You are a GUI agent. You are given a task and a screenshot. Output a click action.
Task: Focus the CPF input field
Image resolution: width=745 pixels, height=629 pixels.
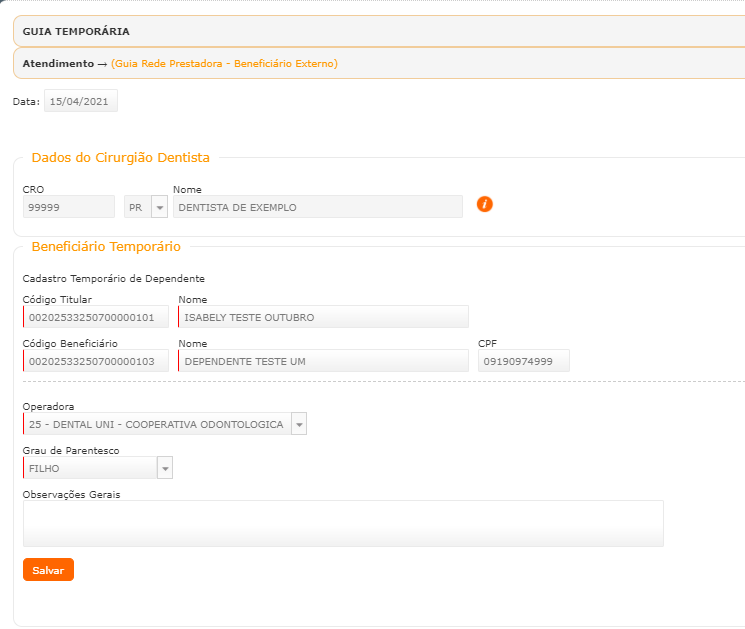(x=523, y=361)
